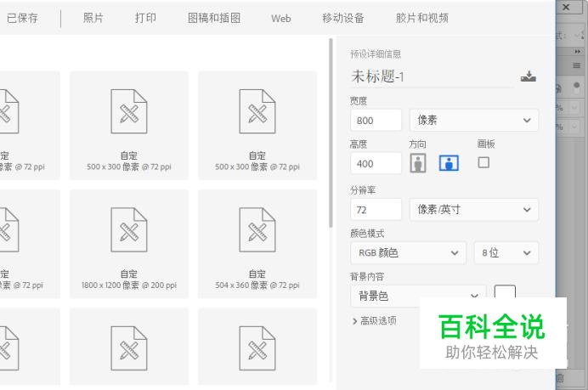Open the 照片 presets tab
The width and height of the screenshot is (588, 390).
[93, 18]
